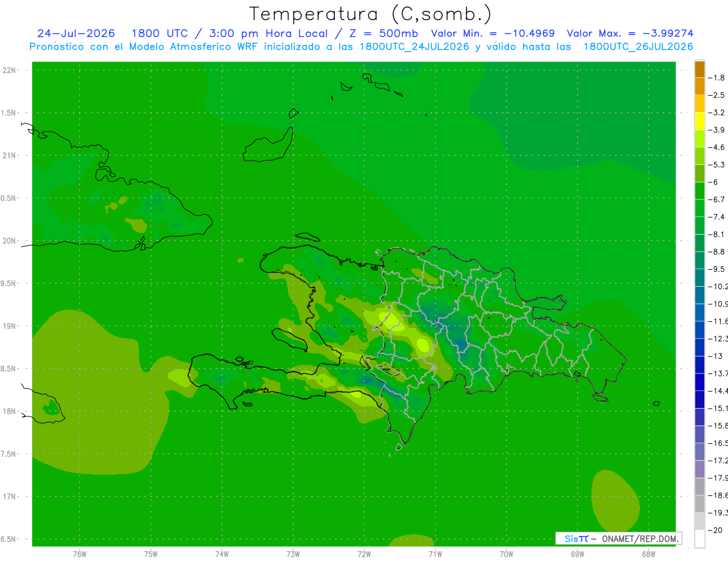The image size is (728, 562).
Task: Click the yellow swatch between -3.2 and -3.9
Action: [x=699, y=121]
